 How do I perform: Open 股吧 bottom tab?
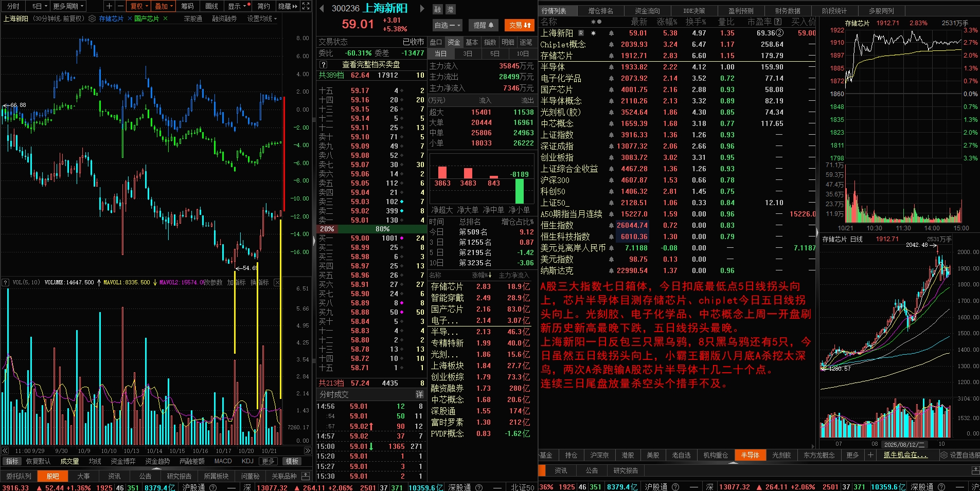pos(53,476)
